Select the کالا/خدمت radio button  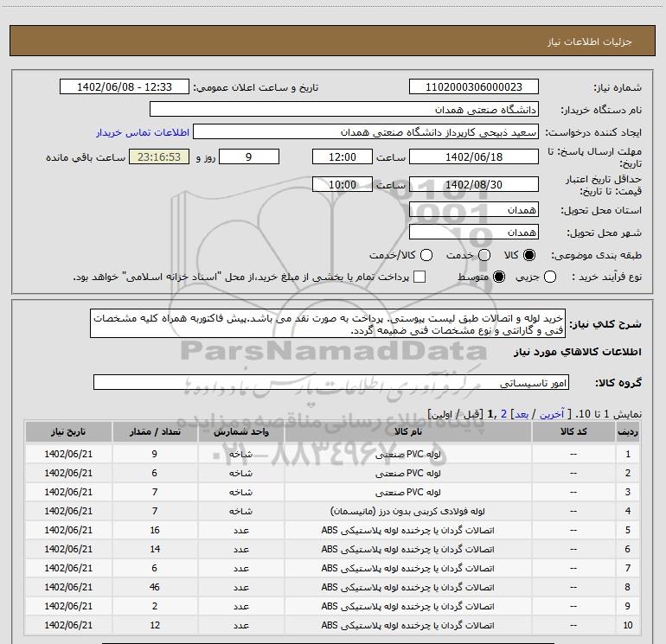point(426,255)
